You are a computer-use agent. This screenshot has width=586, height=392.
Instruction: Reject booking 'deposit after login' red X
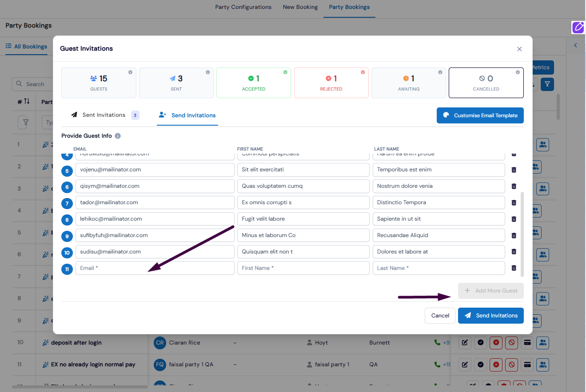[x=496, y=343]
